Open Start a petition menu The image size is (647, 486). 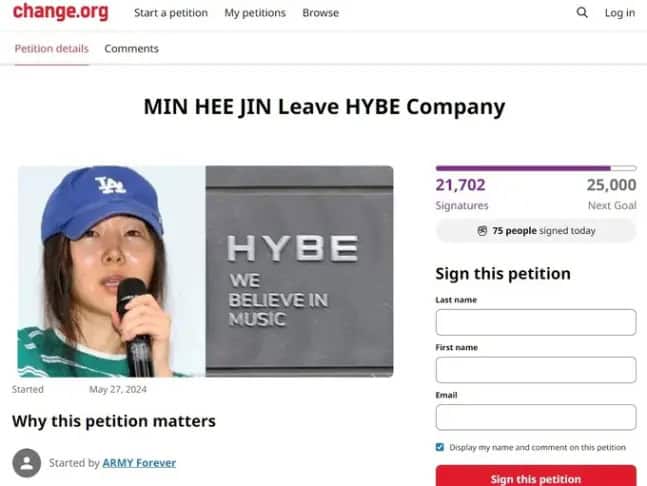171,13
